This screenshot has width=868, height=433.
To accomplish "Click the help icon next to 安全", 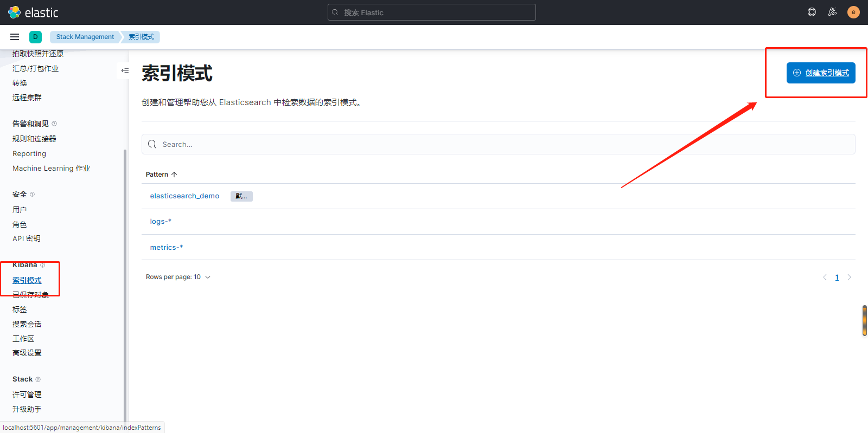I will pos(32,194).
